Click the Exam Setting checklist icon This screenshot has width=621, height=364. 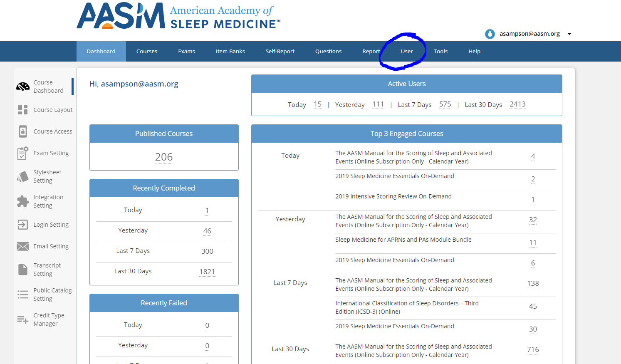point(23,153)
